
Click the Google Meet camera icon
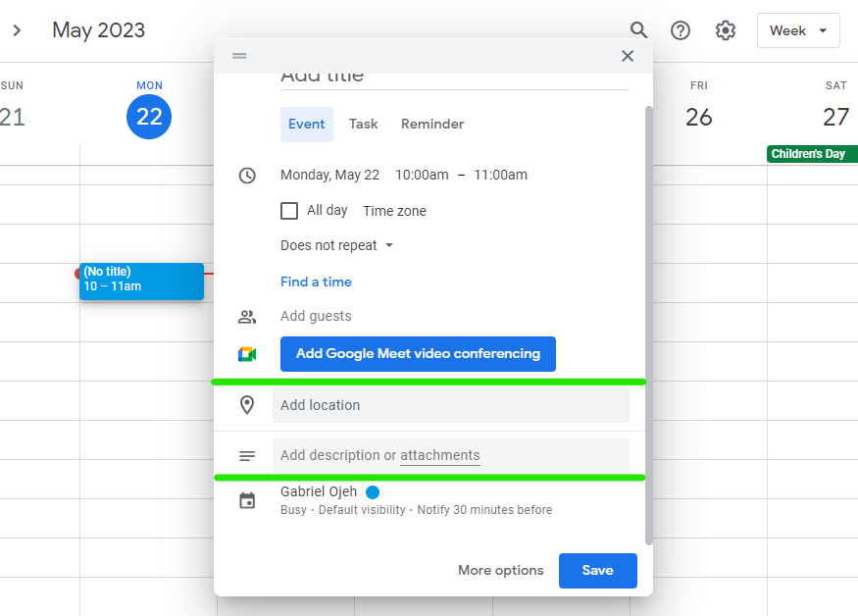pos(247,354)
